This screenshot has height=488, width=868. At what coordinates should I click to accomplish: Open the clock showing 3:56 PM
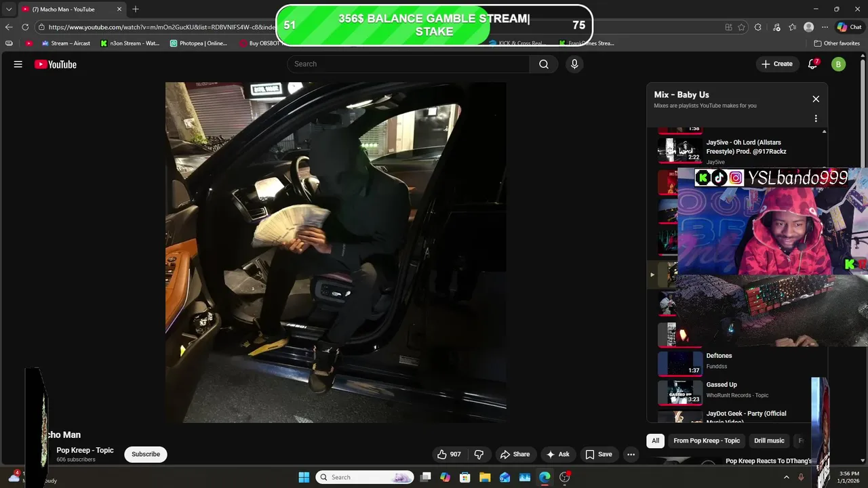(848, 477)
